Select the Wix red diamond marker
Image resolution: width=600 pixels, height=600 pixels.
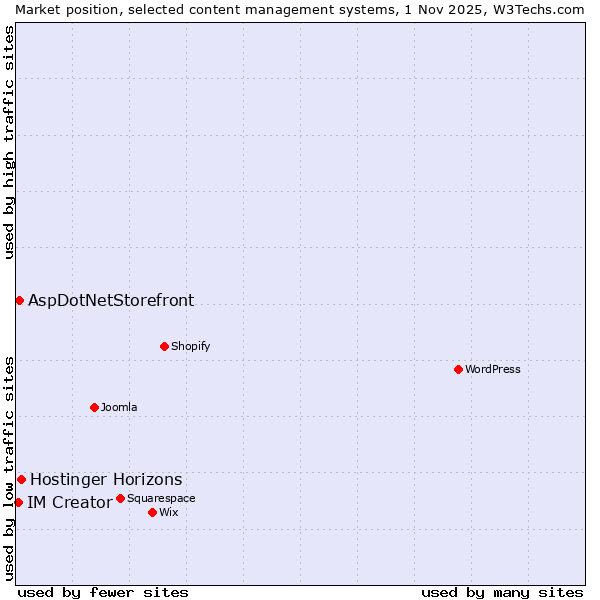click(152, 512)
